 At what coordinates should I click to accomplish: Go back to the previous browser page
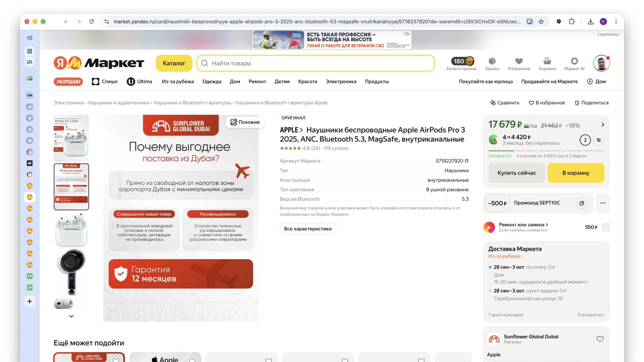tap(66, 22)
